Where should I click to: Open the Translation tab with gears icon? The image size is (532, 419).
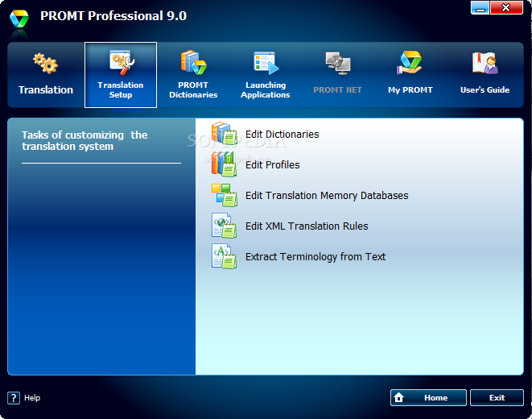click(46, 75)
